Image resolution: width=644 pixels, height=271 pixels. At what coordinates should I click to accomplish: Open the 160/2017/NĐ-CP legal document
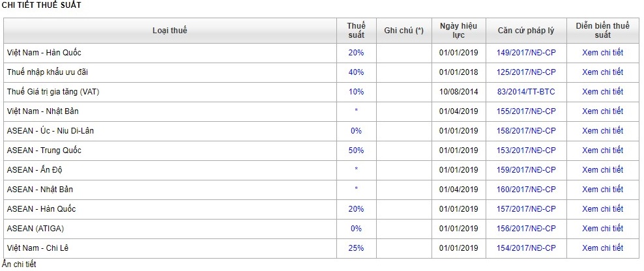pyautogui.click(x=526, y=190)
